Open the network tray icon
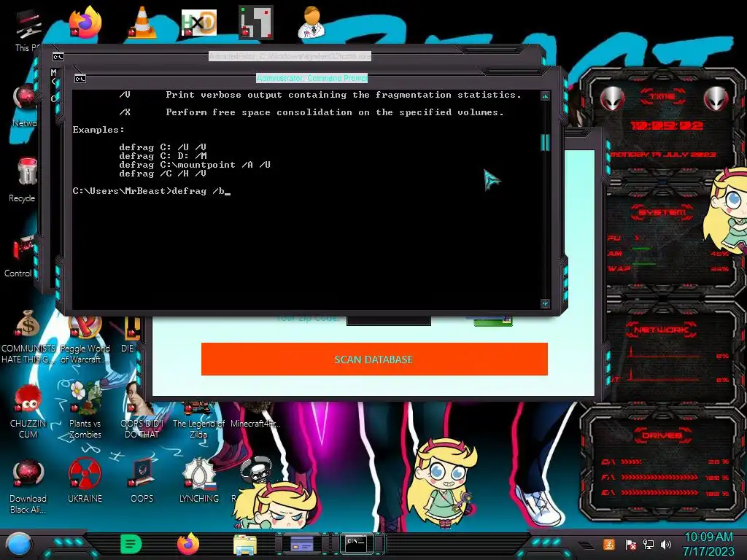The image size is (747, 560). coord(649,544)
